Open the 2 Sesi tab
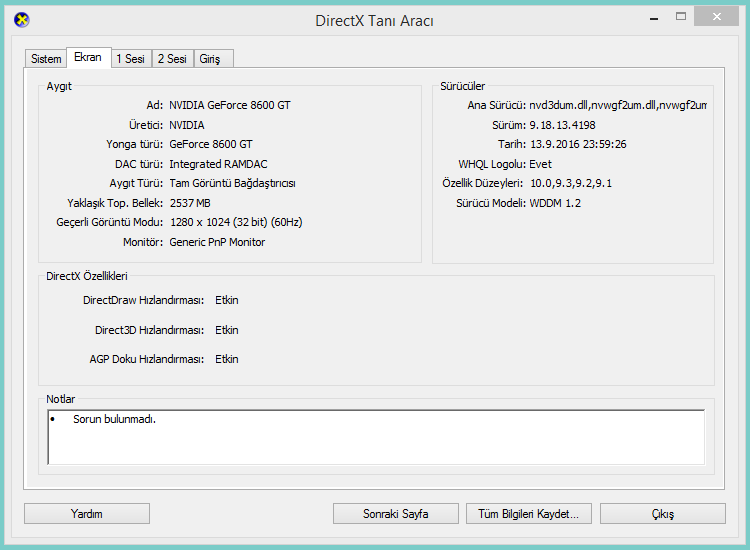This screenshot has width=750, height=550. coord(173,59)
